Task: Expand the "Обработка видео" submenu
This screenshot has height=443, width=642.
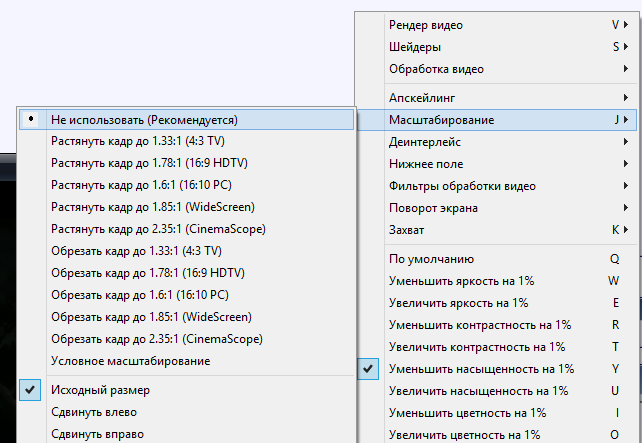Action: point(436,69)
